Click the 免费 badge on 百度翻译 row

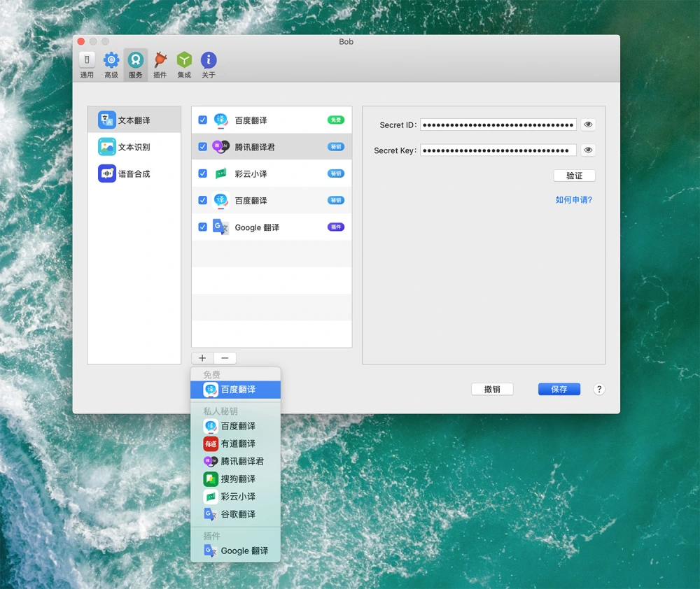point(336,120)
